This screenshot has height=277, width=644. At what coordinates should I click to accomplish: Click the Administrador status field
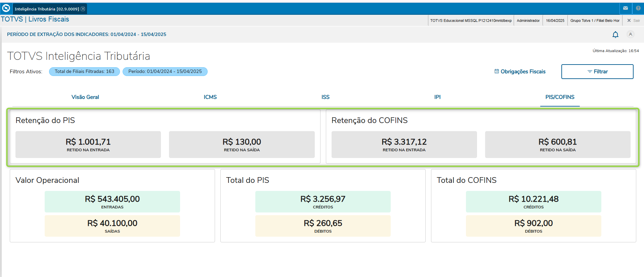[x=528, y=21]
